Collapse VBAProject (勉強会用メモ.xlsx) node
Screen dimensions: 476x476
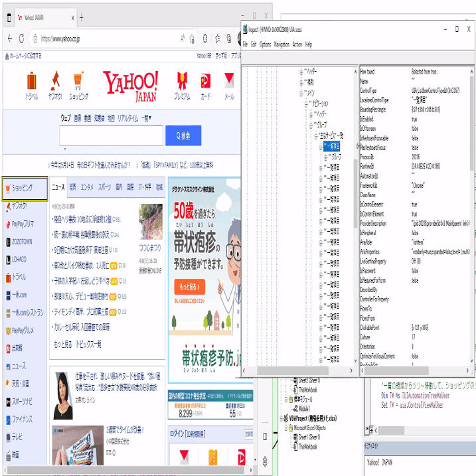pyautogui.click(x=281, y=418)
